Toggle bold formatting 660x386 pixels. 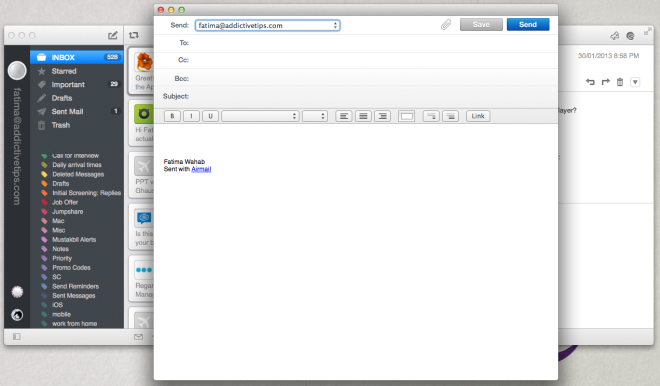pos(172,116)
